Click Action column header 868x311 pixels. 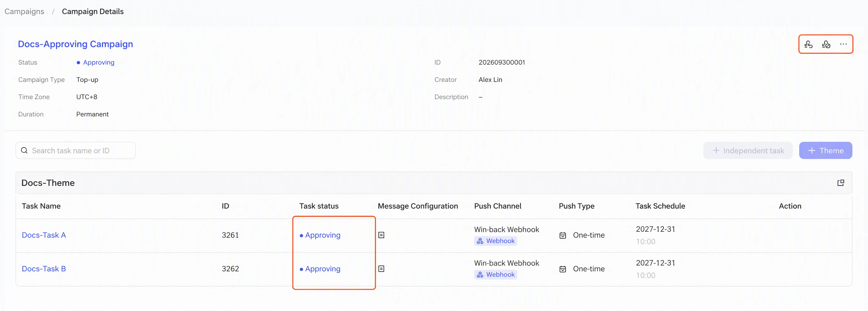[x=790, y=206]
